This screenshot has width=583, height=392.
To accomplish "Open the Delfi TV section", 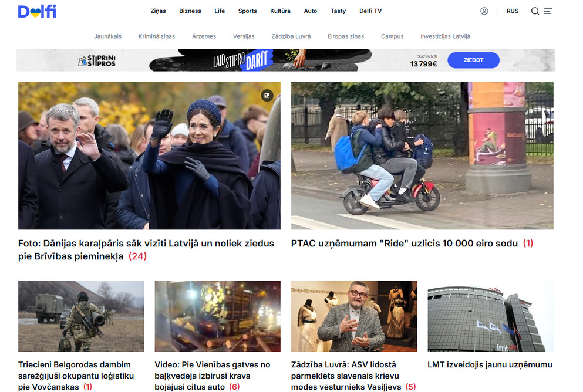I will click(370, 11).
